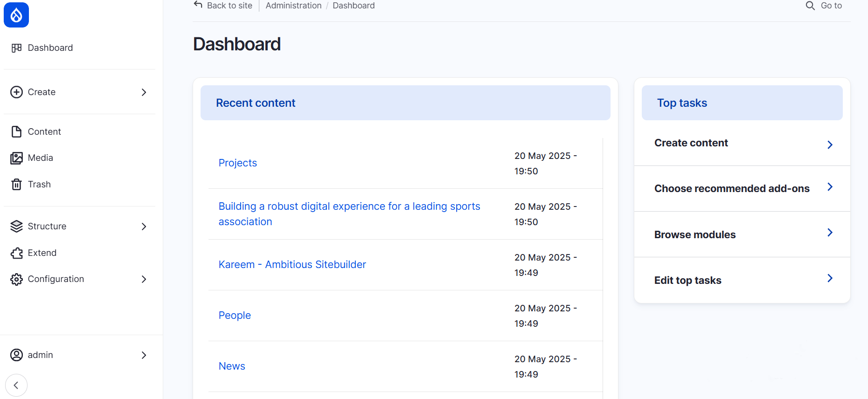Open the Browse modules task
Image resolution: width=868 pixels, height=399 pixels.
(x=695, y=235)
